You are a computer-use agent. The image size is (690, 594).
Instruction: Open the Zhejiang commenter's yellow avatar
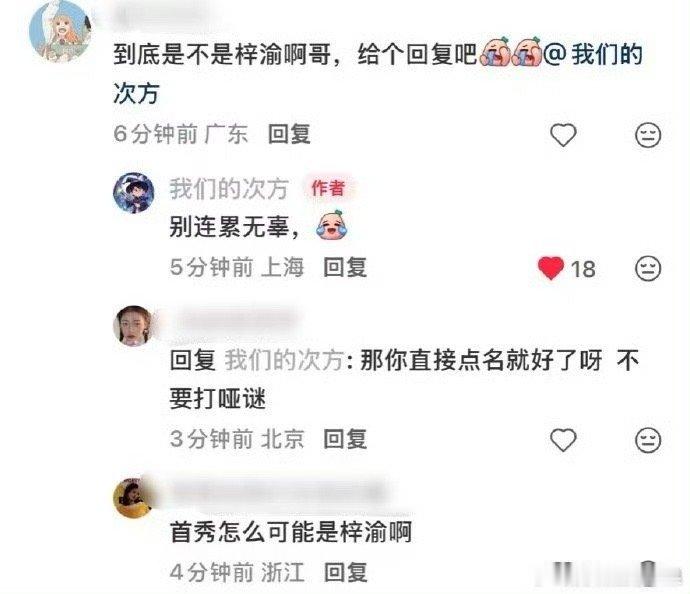tap(134, 498)
